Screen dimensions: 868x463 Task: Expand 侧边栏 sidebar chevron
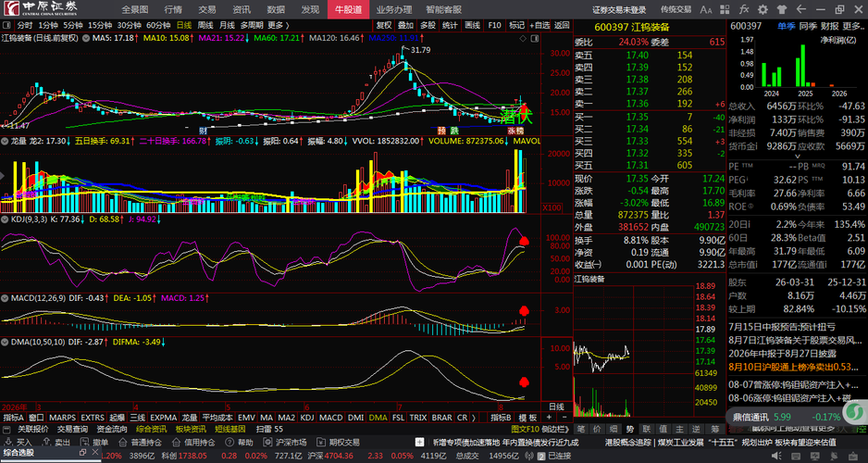click(x=553, y=430)
